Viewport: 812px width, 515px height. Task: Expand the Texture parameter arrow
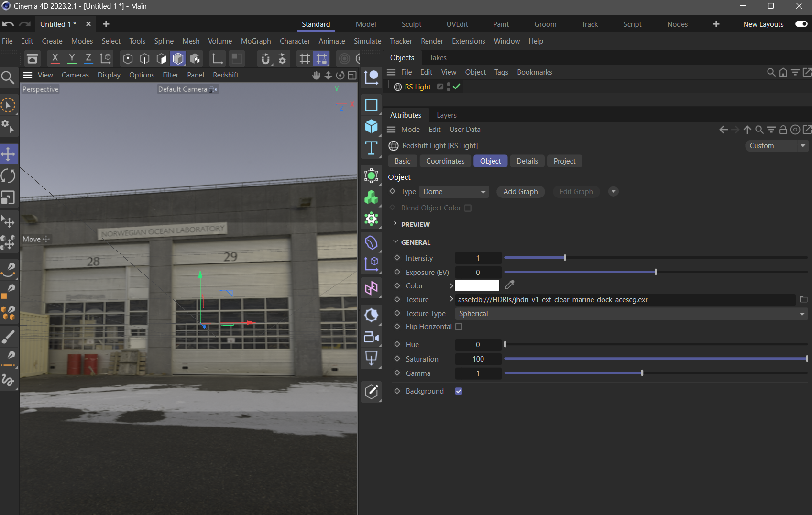click(451, 299)
